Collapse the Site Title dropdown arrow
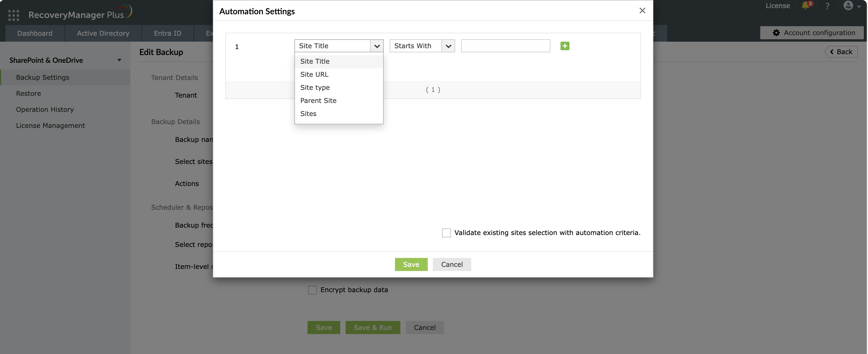Viewport: 868px width, 354px height. [377, 46]
